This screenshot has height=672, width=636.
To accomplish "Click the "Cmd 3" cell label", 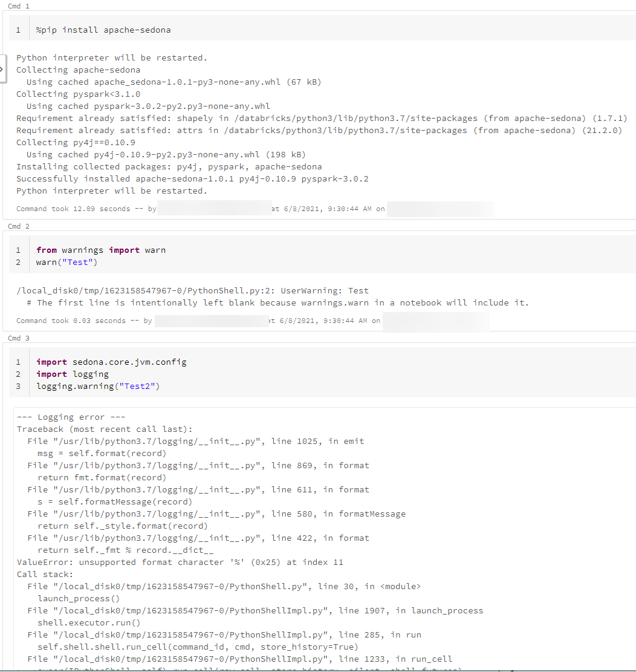I will click(x=18, y=338).
